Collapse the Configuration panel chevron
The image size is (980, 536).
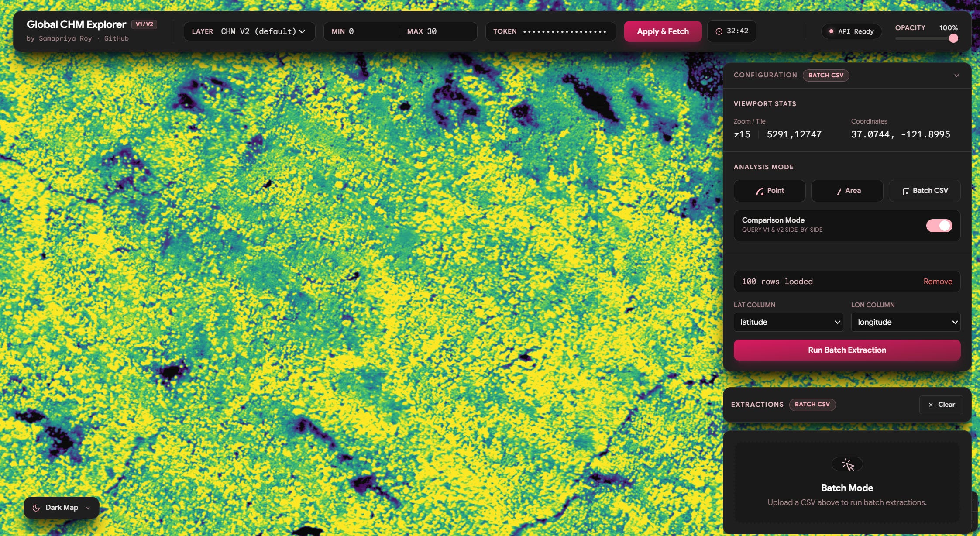956,76
